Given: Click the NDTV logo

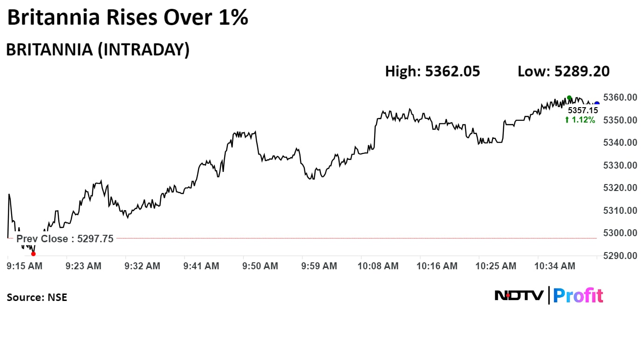Looking at the screenshot, I should click(519, 295).
